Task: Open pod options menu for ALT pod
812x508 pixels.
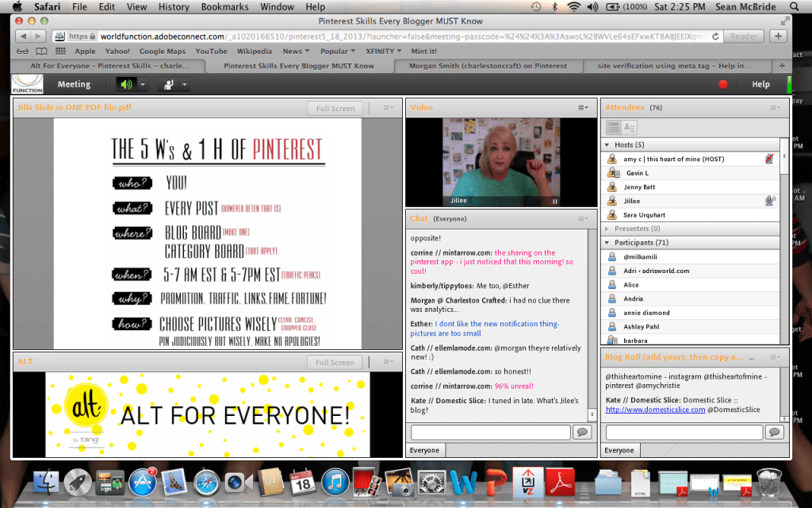Action: point(388,362)
